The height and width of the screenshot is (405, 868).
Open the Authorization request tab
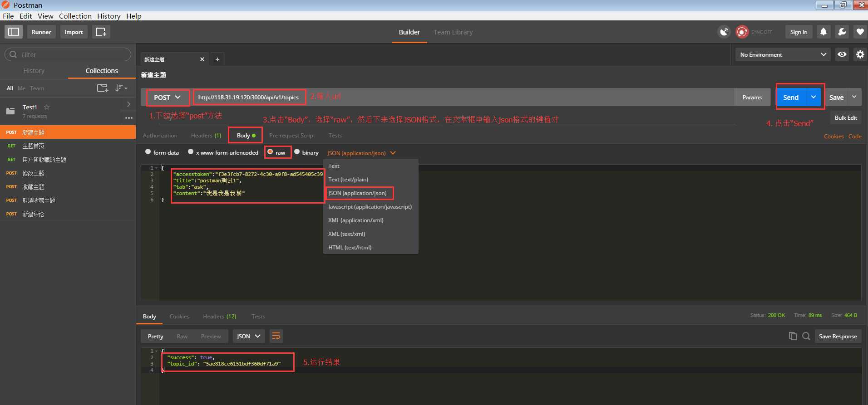click(x=160, y=136)
